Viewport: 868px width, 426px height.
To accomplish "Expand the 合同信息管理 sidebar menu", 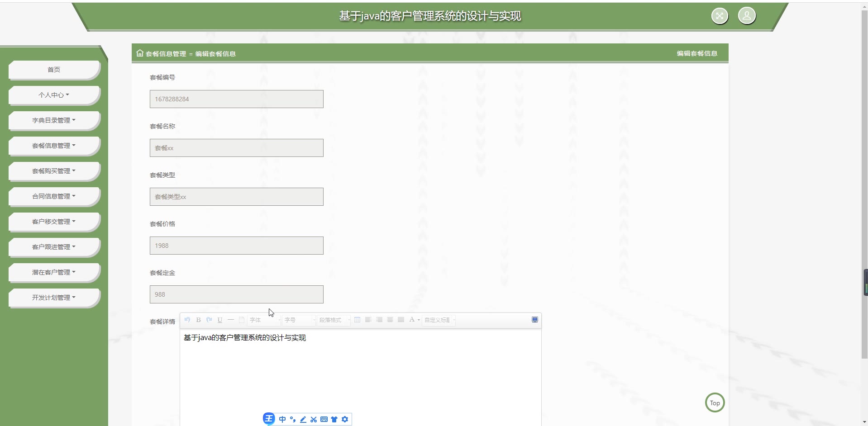I will point(54,196).
